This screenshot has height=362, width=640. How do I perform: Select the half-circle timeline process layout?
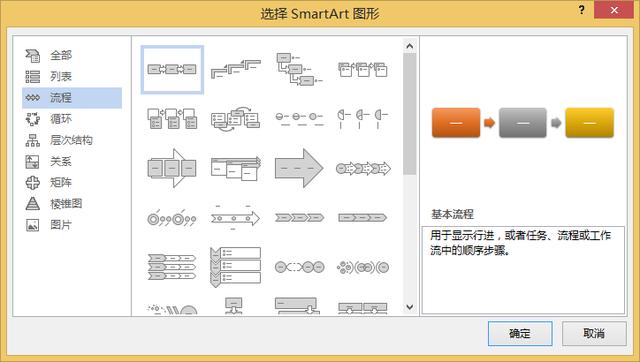click(363, 119)
